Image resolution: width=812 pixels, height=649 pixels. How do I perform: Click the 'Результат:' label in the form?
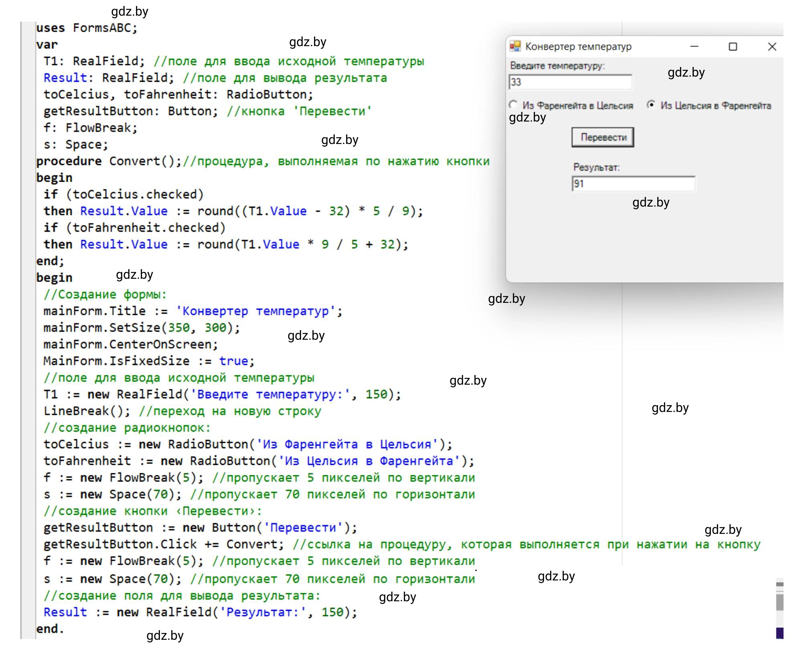[596, 167]
